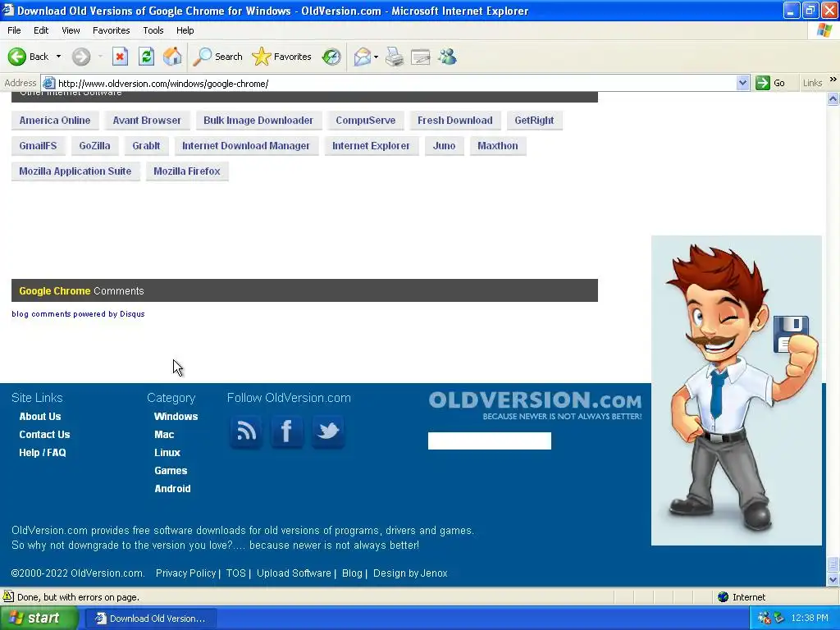
Task: Click the address bar URL field
Action: coord(396,83)
